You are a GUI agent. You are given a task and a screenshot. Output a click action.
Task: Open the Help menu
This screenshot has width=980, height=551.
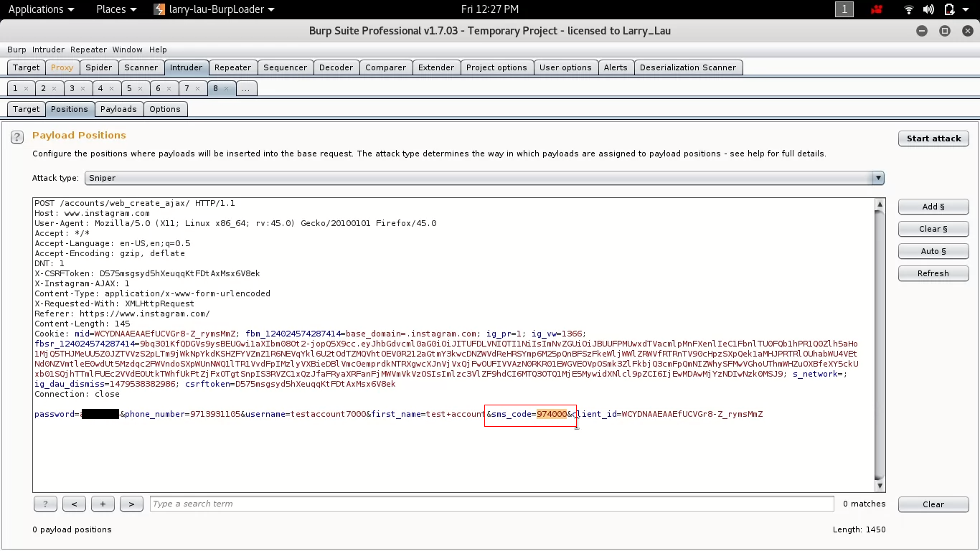point(158,50)
